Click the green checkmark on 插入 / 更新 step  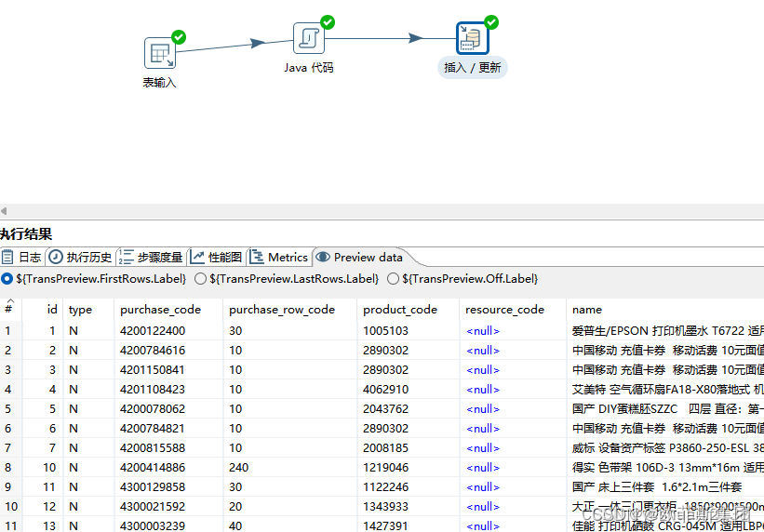(491, 22)
